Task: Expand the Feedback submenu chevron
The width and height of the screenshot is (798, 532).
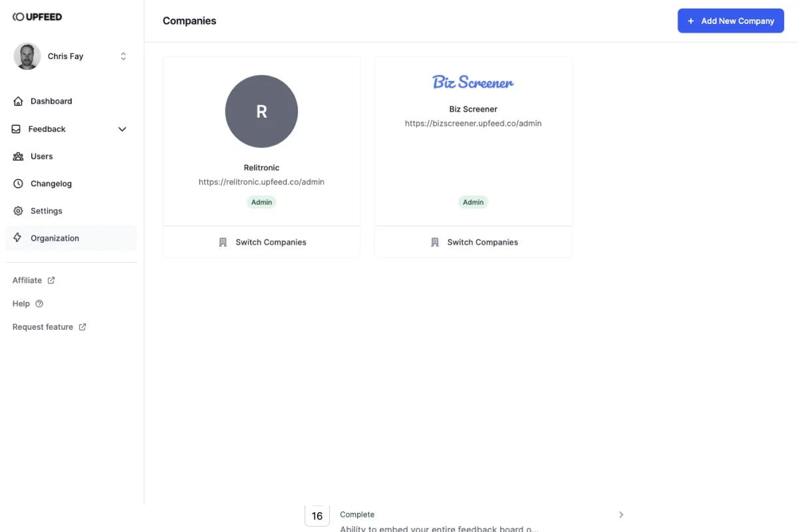Action: pos(122,129)
